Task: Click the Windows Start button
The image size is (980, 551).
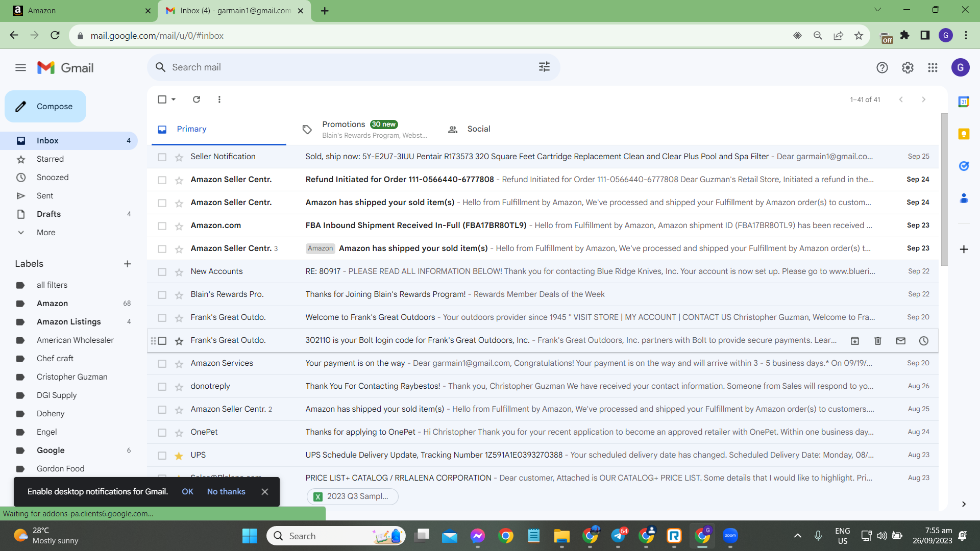Action: coord(250,536)
